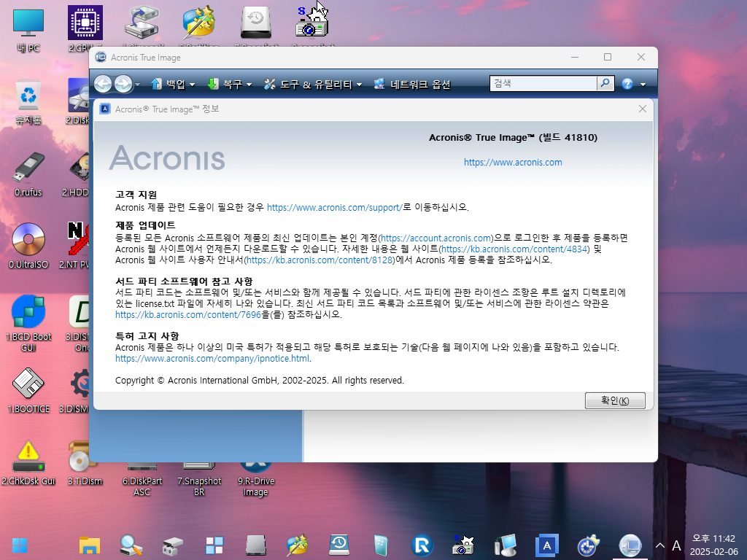Viewport: 747px width, 560px height.
Task: Click the 검색 search input field
Action: (x=543, y=83)
